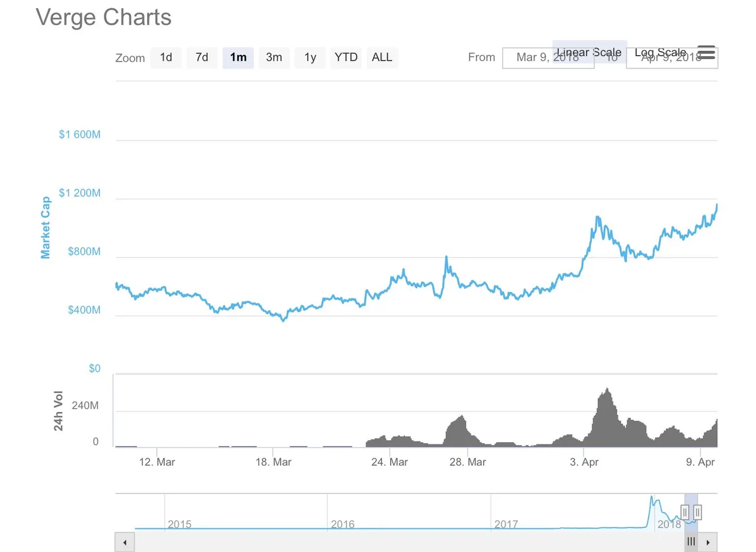This screenshot has height=552, width=756.
Task: Select the 7d zoom range
Action: 202,58
